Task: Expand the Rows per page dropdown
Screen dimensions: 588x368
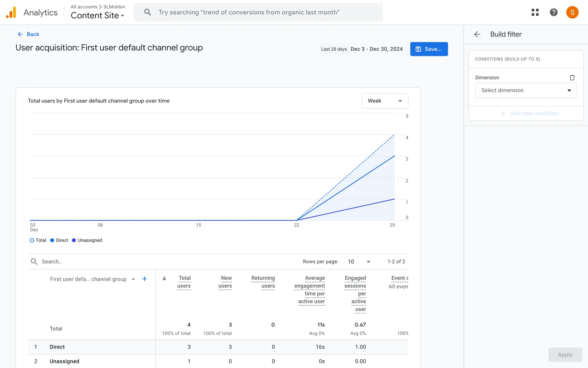Action: tap(359, 262)
